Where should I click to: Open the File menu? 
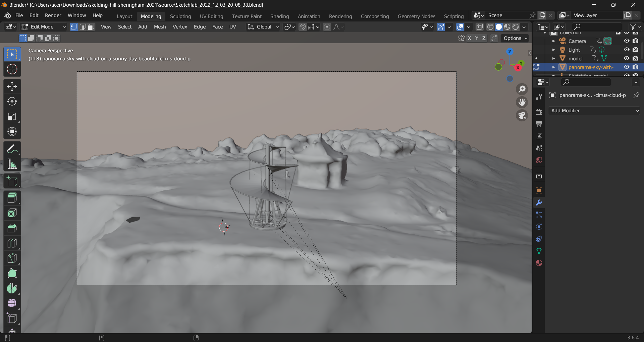(x=19, y=15)
